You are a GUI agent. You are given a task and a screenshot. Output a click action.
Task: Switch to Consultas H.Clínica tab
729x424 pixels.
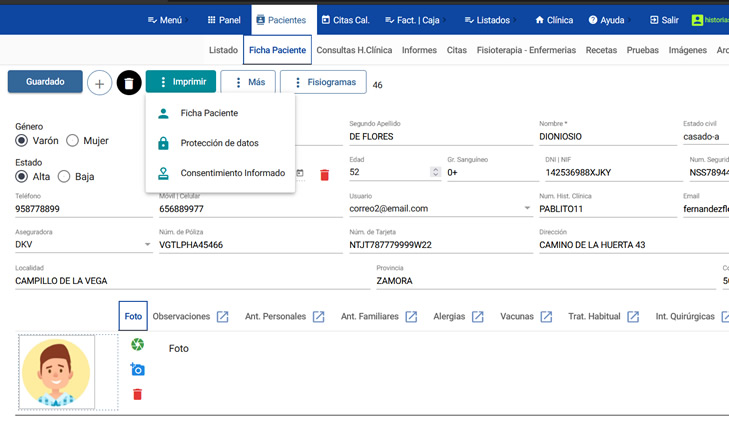click(355, 50)
